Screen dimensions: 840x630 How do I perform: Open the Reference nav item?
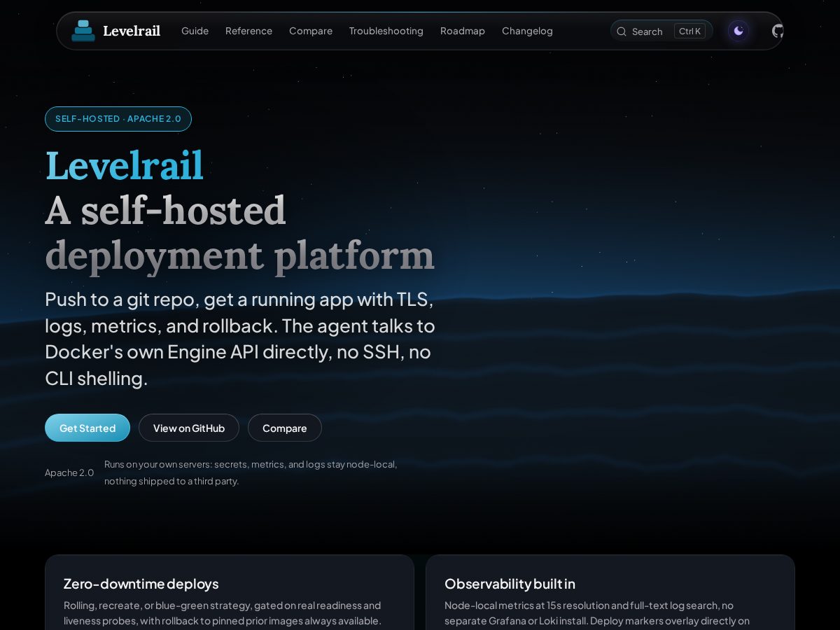click(x=248, y=31)
